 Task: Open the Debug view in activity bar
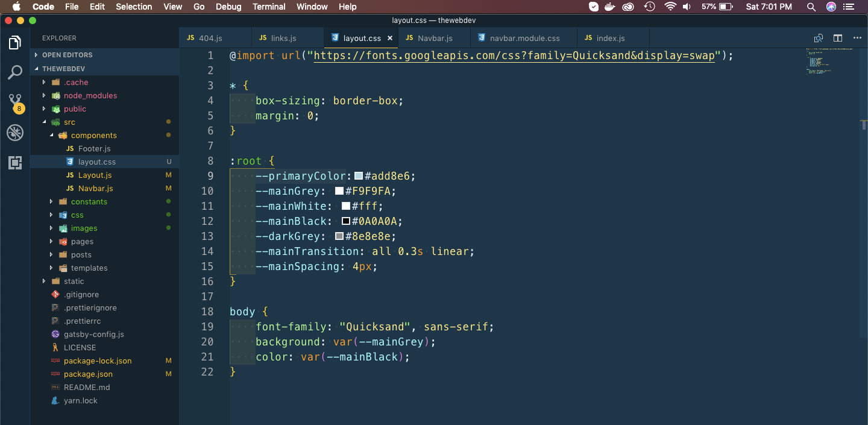tap(15, 133)
